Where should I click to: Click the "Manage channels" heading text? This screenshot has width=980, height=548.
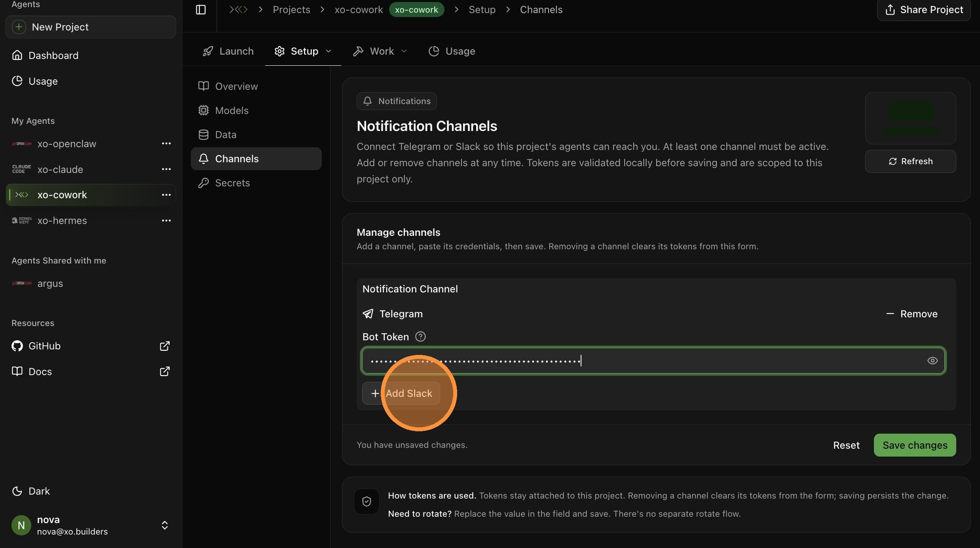click(x=398, y=232)
